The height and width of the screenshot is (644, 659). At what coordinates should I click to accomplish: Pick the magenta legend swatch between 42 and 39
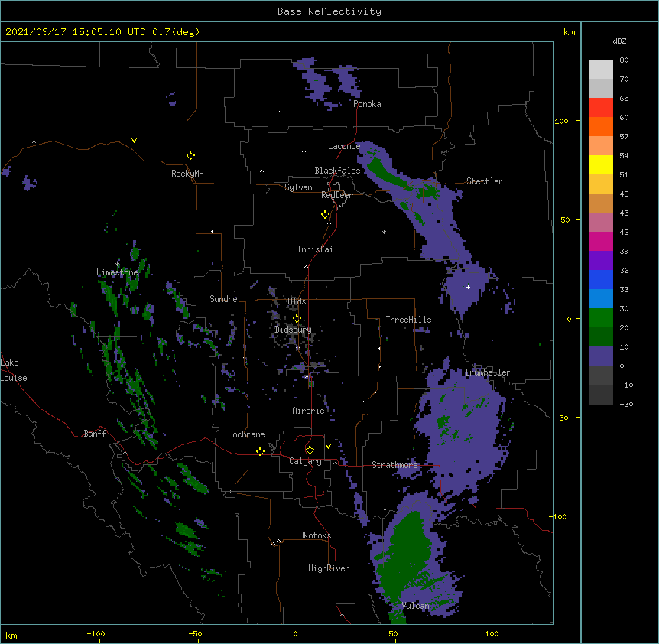click(601, 241)
